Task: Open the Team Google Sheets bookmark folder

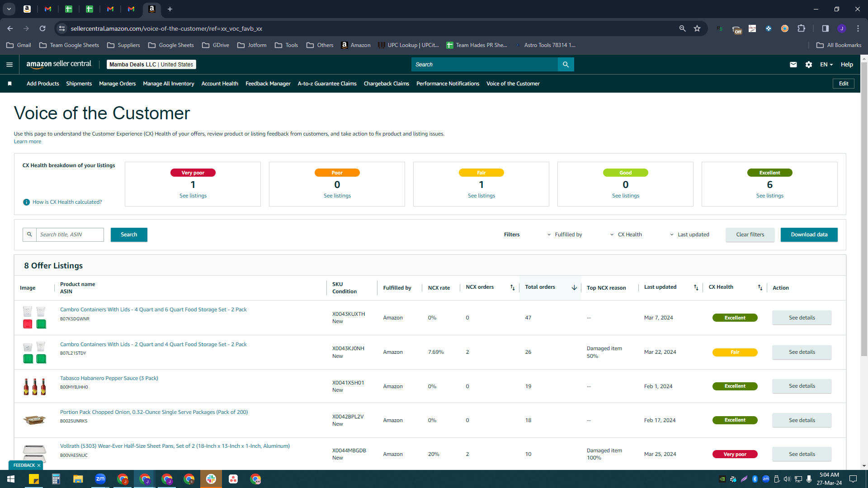Action: click(69, 45)
